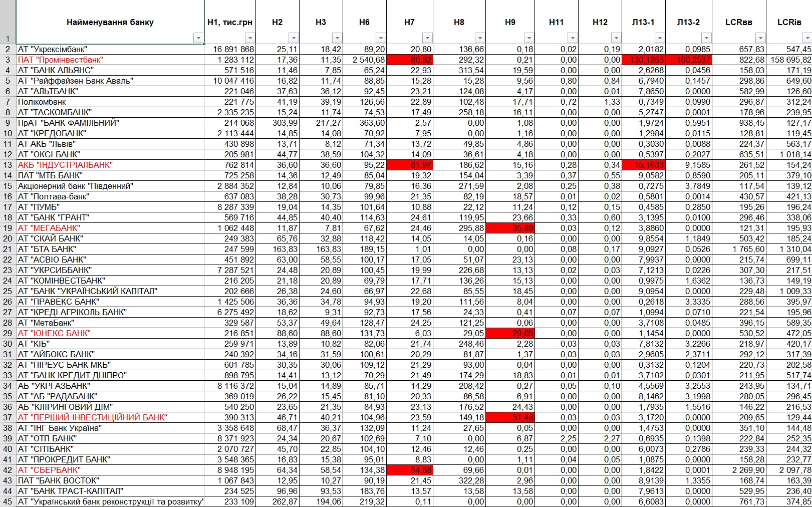Select cell АТ "ЮНЕКС БАНК"
The width and height of the screenshot is (812, 507).
[110, 333]
